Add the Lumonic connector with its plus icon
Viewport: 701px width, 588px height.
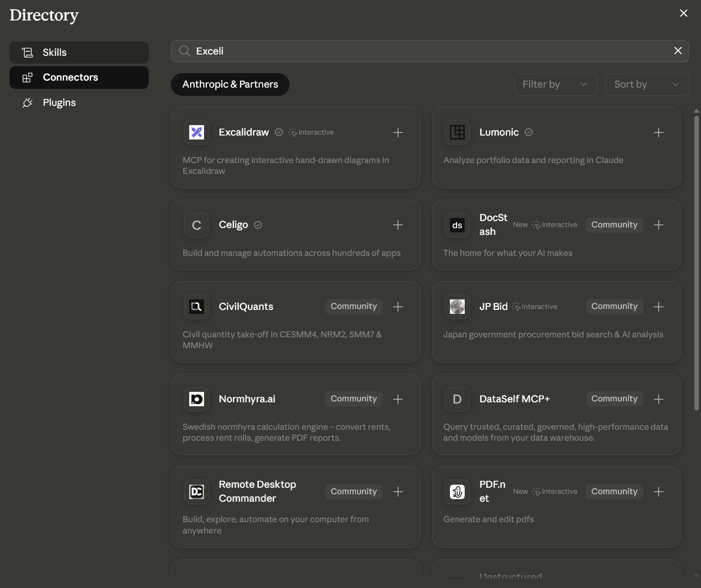coord(658,133)
